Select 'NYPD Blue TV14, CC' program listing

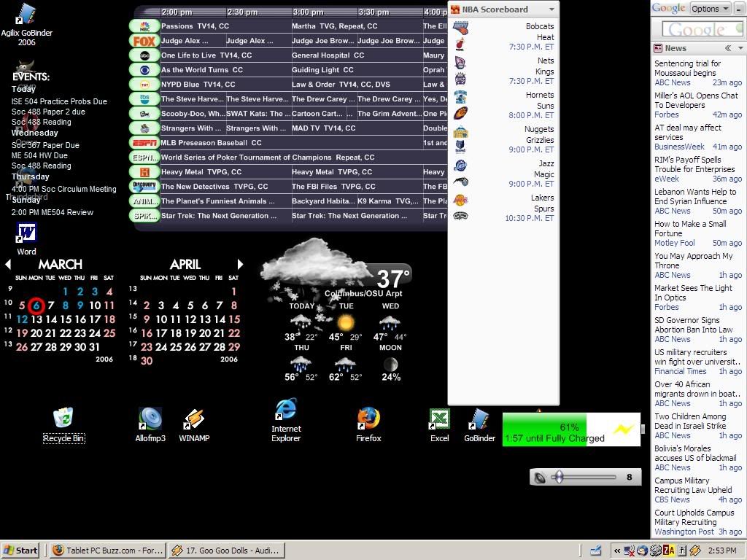(226, 85)
